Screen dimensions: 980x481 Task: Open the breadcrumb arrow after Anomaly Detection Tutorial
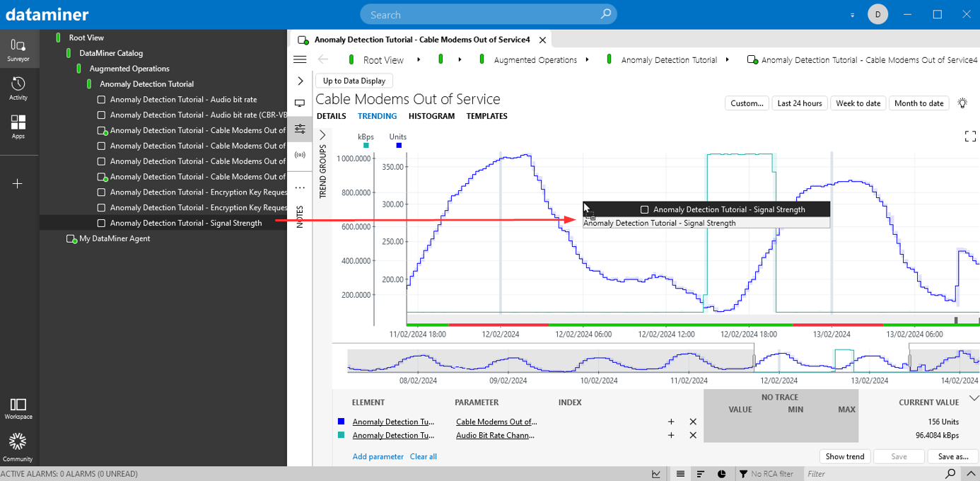click(x=727, y=60)
